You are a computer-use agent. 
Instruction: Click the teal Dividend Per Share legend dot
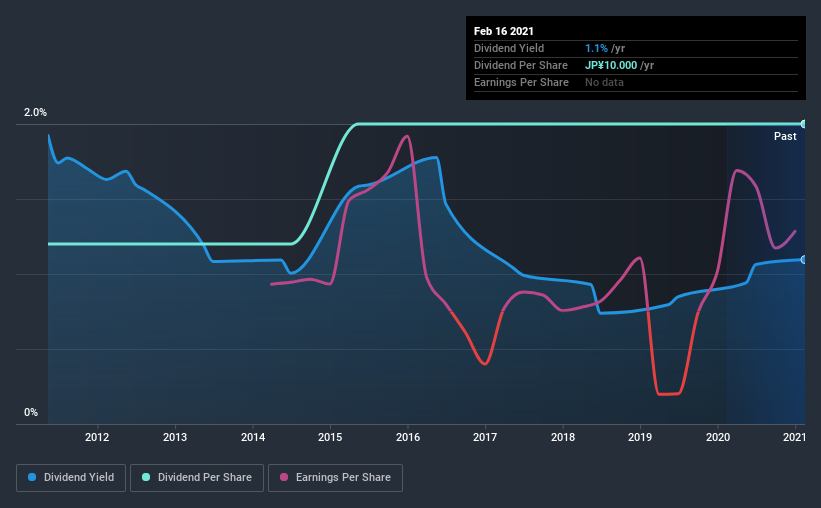click(x=146, y=477)
